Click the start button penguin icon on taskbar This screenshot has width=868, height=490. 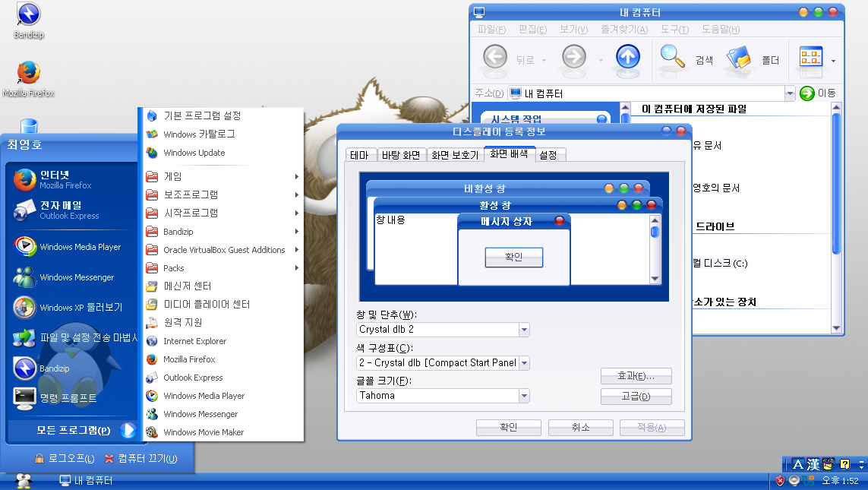[x=23, y=480]
